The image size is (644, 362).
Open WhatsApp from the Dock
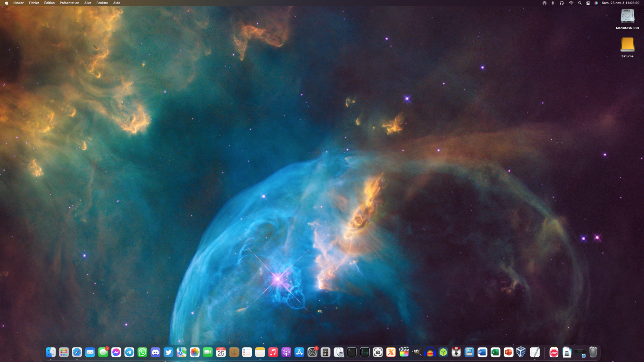tap(142, 352)
